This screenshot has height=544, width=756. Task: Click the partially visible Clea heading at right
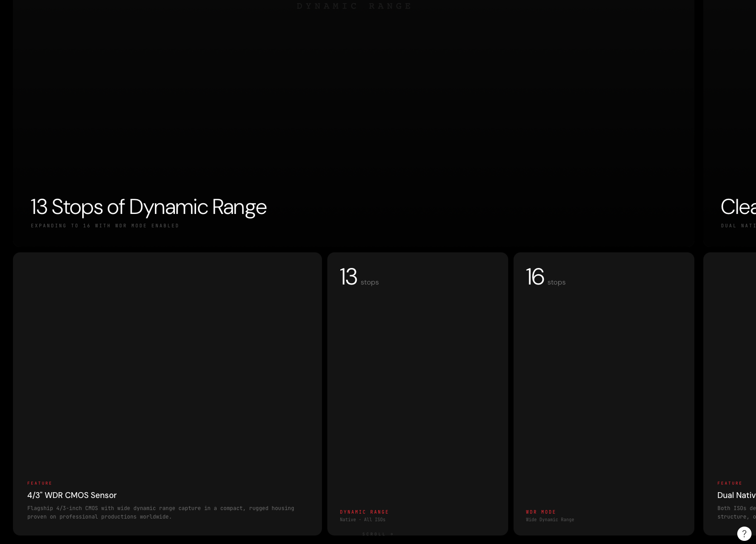pos(738,207)
